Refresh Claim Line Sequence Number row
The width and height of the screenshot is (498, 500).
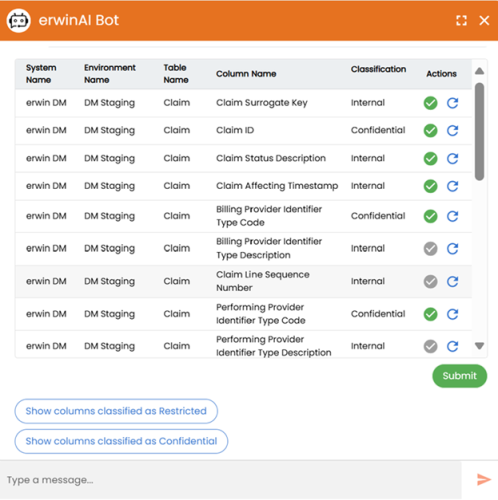tap(452, 282)
